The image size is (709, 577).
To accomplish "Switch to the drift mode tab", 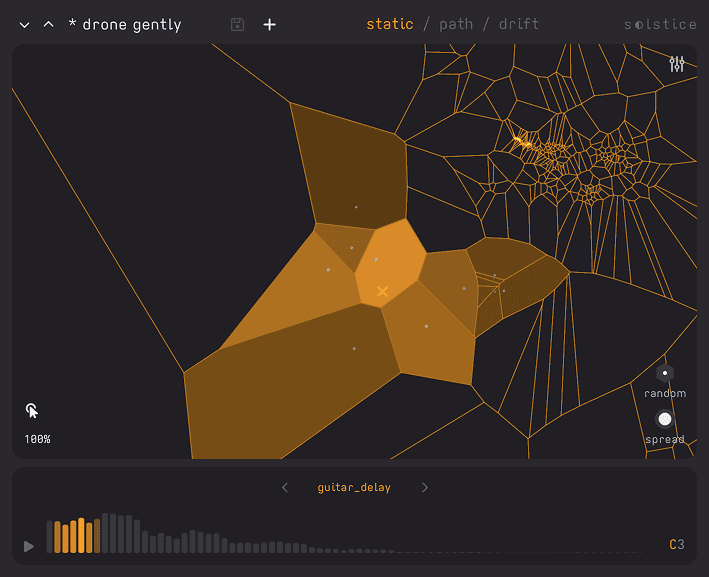I will tap(518, 24).
